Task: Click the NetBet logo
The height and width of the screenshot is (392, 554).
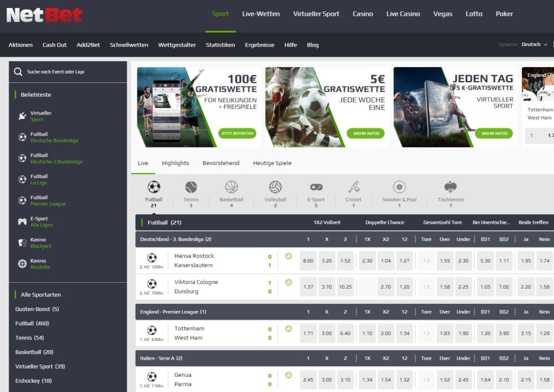Action: coord(44,15)
